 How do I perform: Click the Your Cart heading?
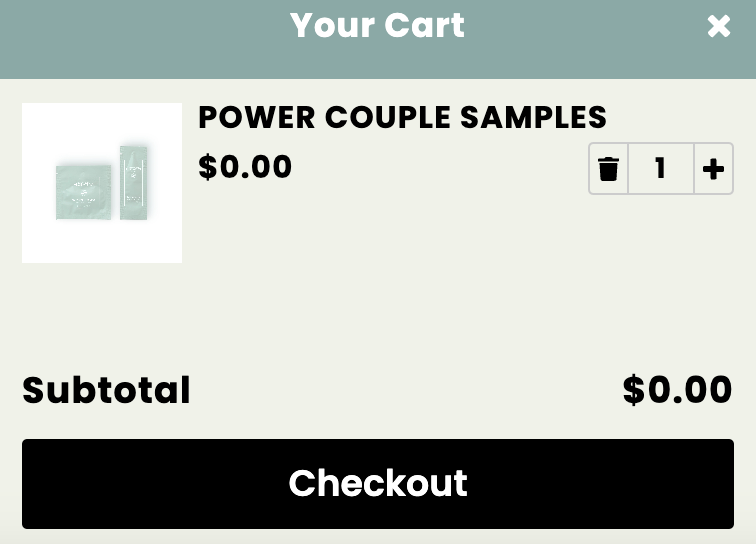tap(377, 25)
